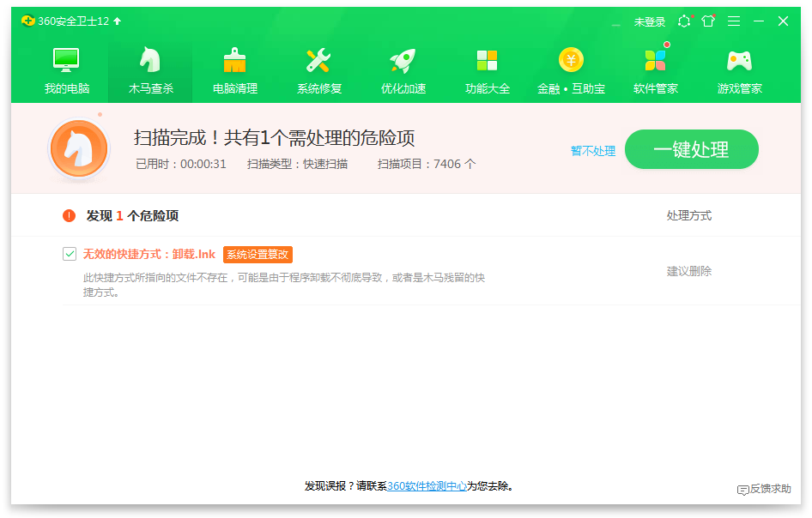Viewport: 812px width, 518px height.
Task: Open the main hamburger menu
Action: 734,21
